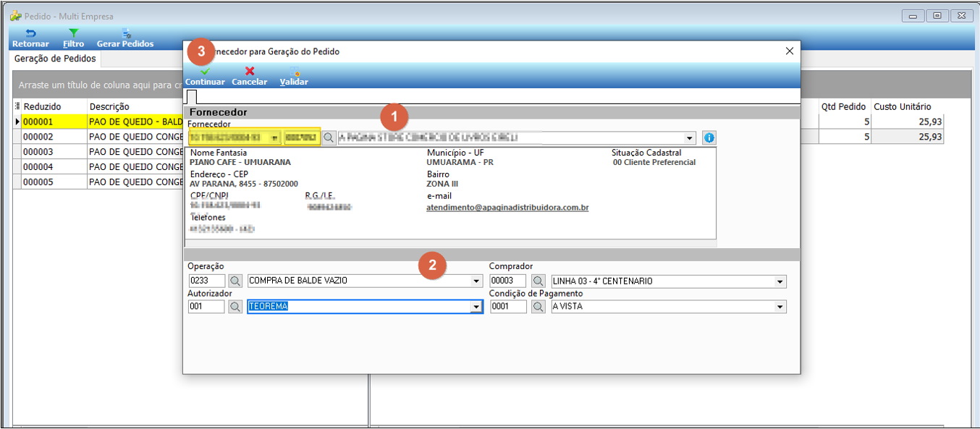Click magnifier search icon beside Fornecedor code

tap(329, 137)
